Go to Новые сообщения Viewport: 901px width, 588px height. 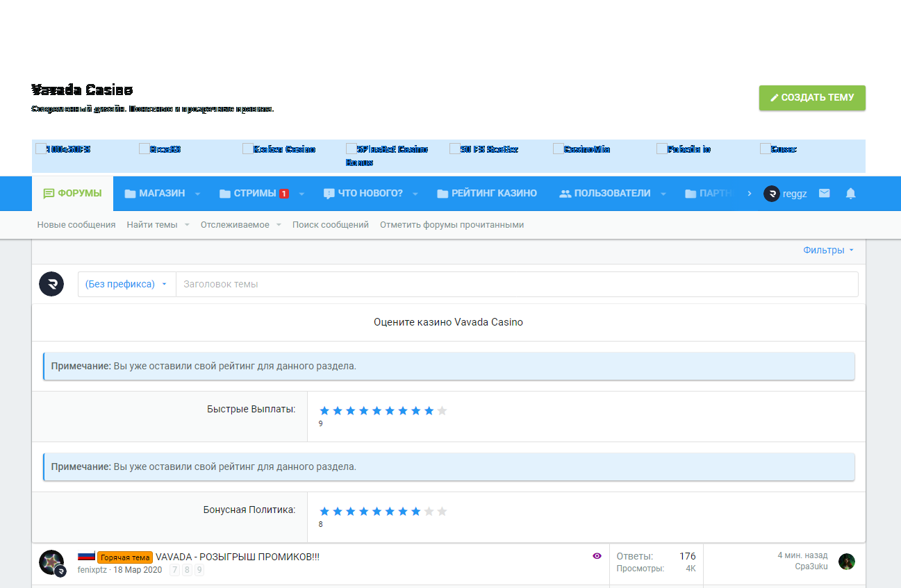pyautogui.click(x=76, y=225)
